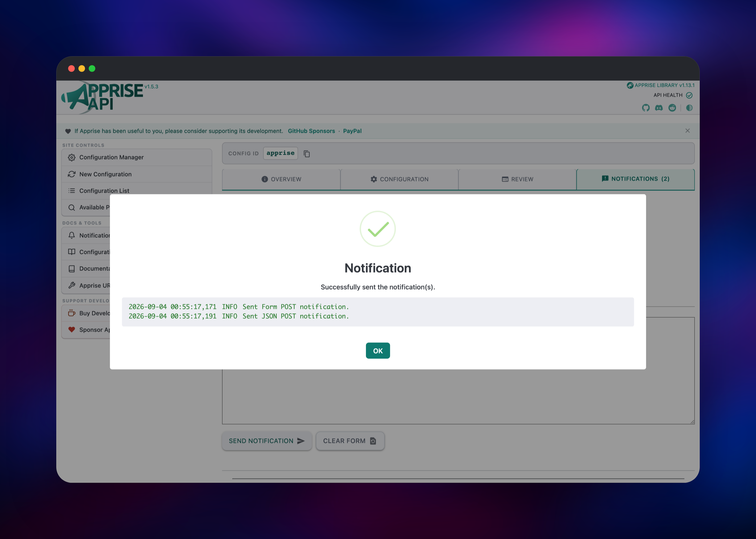This screenshot has height=539, width=756.
Task: Click the New Configuration refresh icon
Action: (72, 174)
